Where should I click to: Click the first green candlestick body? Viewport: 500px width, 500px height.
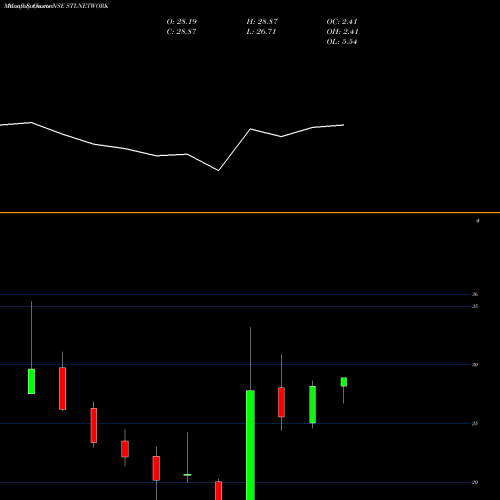click(x=31, y=381)
